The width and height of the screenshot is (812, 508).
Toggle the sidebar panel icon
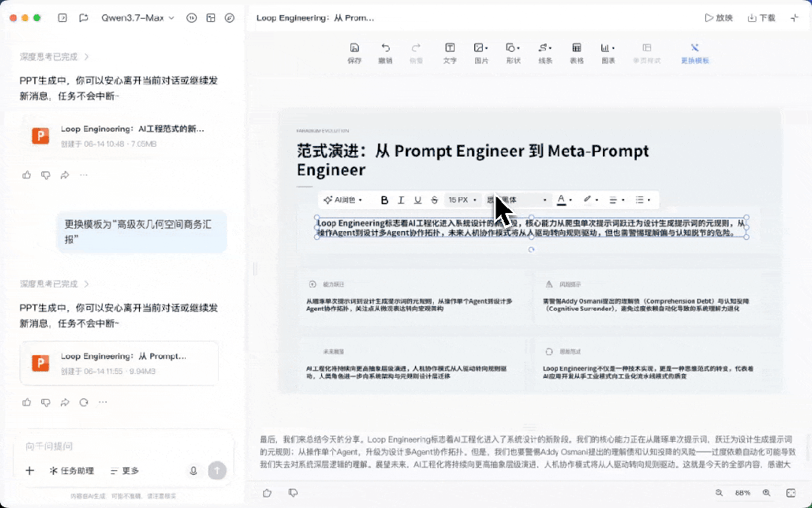[62, 17]
